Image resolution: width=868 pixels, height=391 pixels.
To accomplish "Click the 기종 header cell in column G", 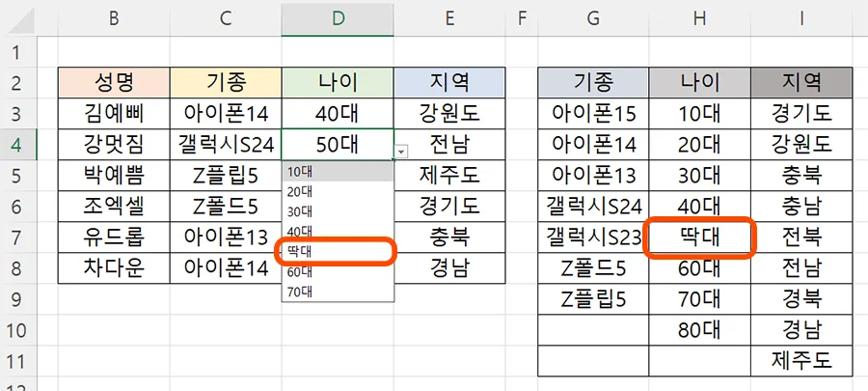I will (593, 82).
